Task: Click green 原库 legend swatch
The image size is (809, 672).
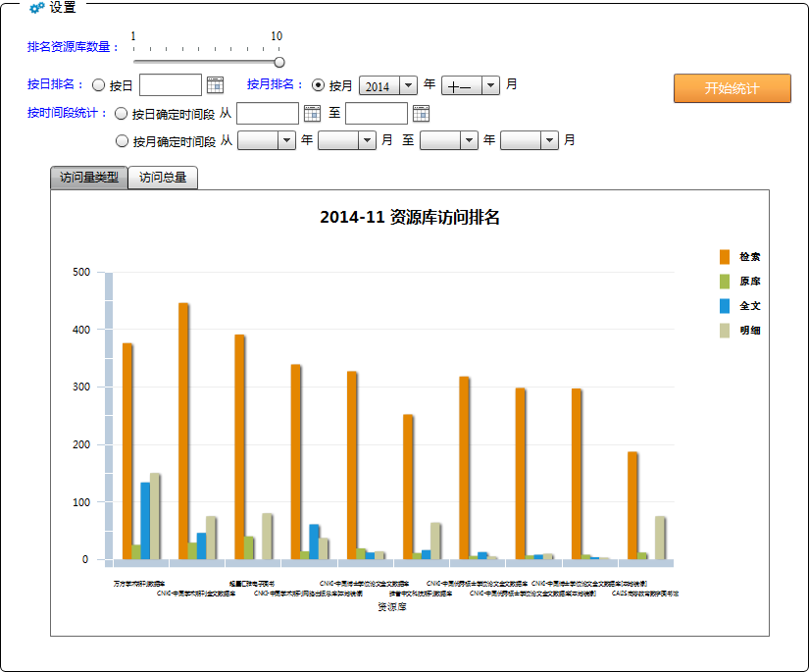Action: (725, 282)
